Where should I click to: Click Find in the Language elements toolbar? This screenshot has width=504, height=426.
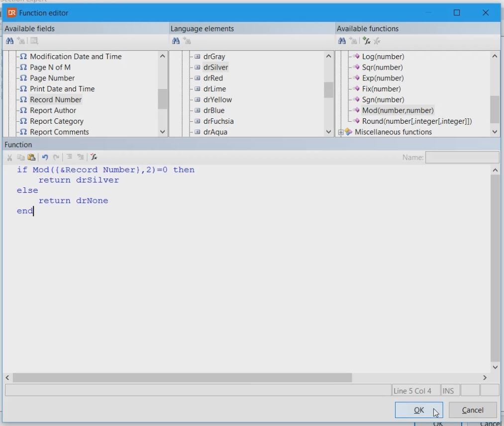(176, 41)
